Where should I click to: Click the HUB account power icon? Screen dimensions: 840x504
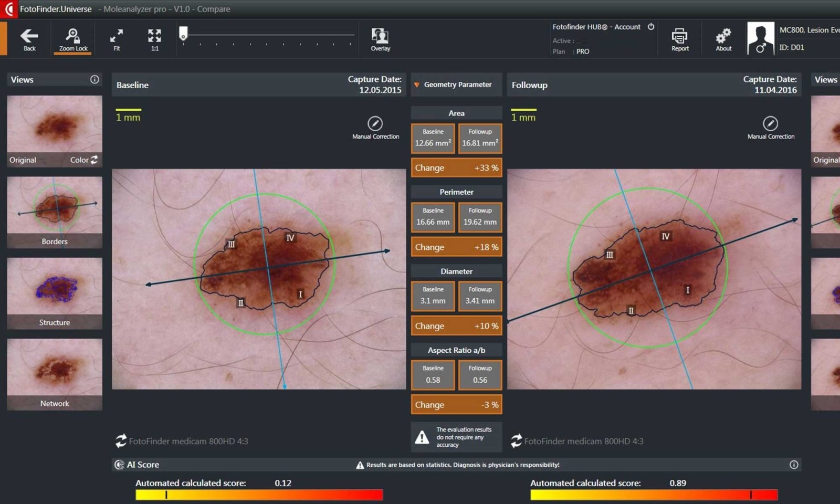[651, 26]
